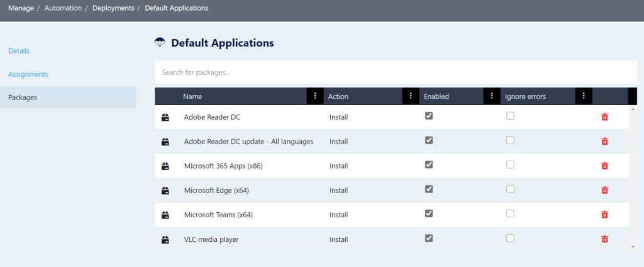Uncheck Enabled for Microsoft Teams (x64)
The width and height of the screenshot is (644, 267).
click(x=429, y=213)
